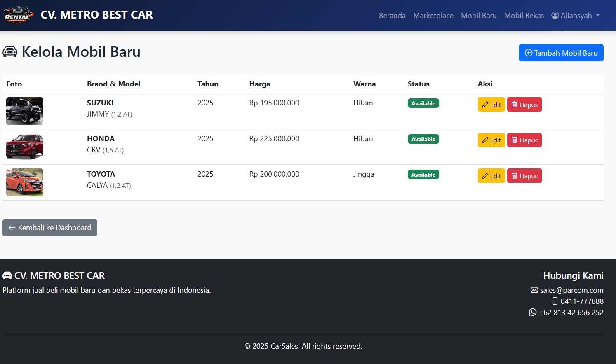Delete the Toyota Calya entry with Hapus
Viewport: 616px width, 364px height.
[x=524, y=176]
